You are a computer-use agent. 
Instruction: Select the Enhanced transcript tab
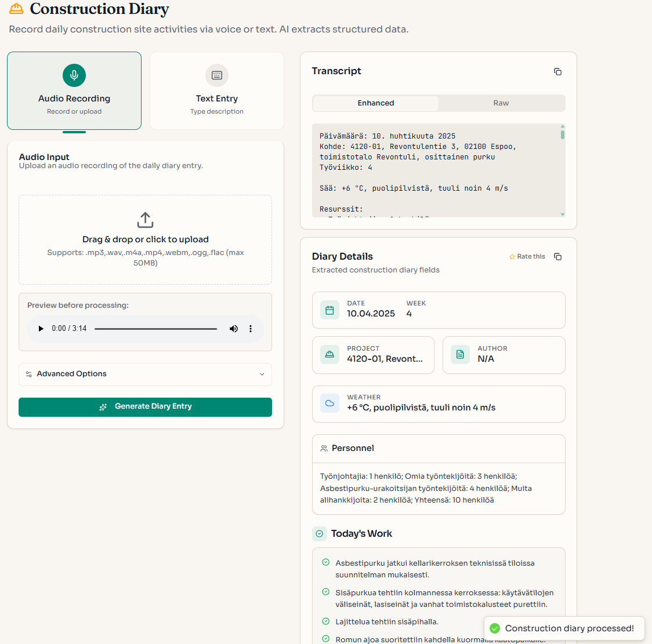[x=376, y=103]
